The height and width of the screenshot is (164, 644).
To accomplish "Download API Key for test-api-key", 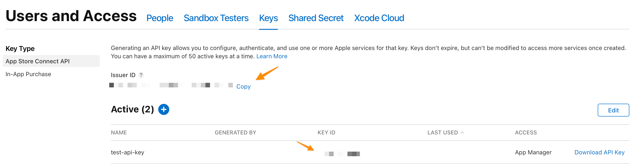I will coord(599,152).
